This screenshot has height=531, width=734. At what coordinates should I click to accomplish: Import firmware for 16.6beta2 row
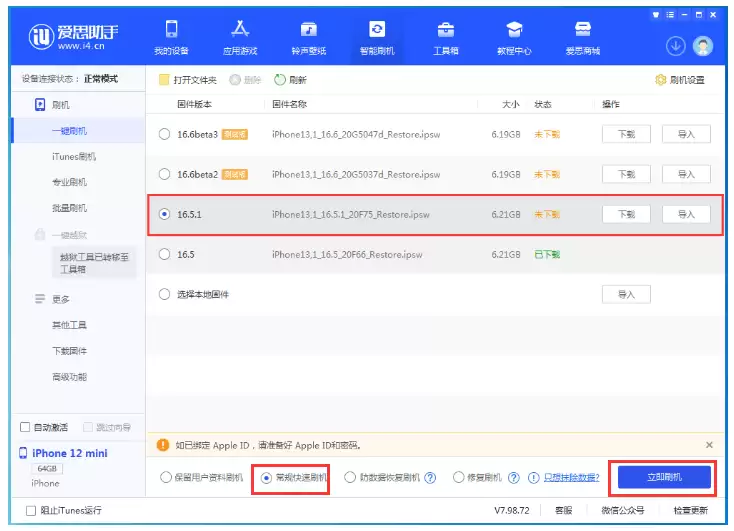[x=686, y=174]
